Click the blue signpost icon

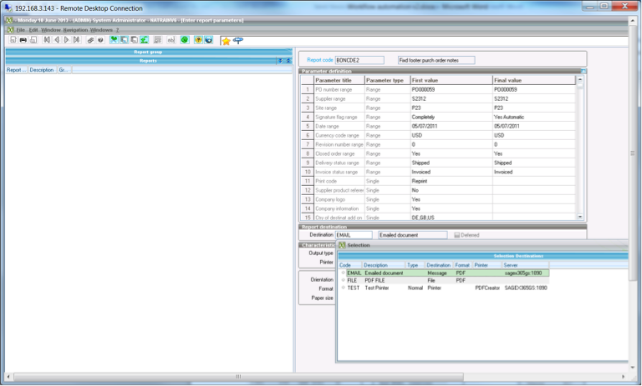tap(238, 40)
